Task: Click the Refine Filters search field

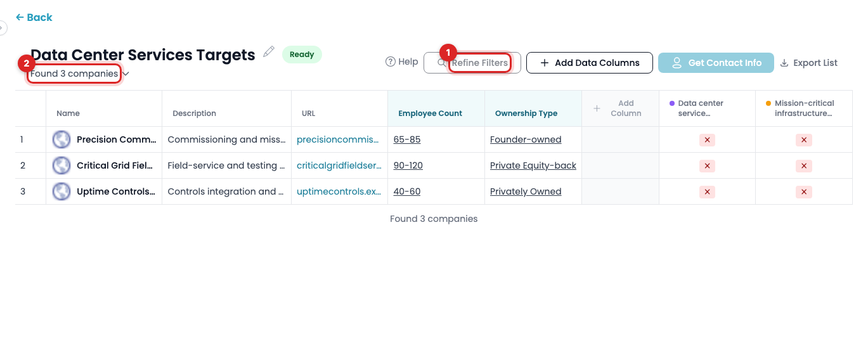Action: (x=472, y=63)
